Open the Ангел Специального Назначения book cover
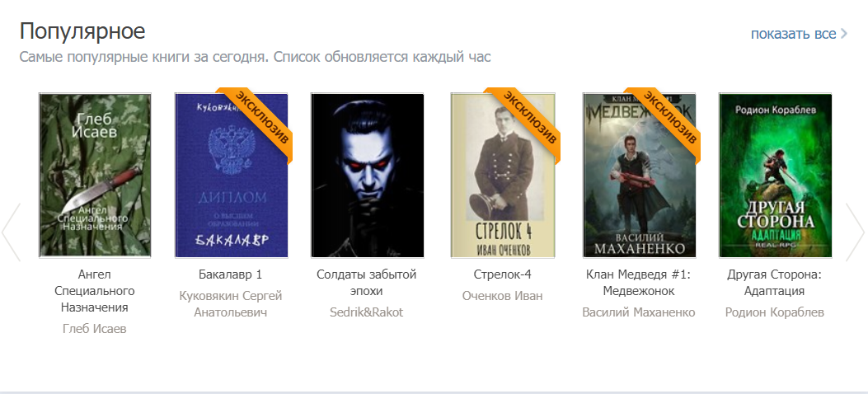Image resolution: width=868 pixels, height=394 pixels. tap(95, 176)
